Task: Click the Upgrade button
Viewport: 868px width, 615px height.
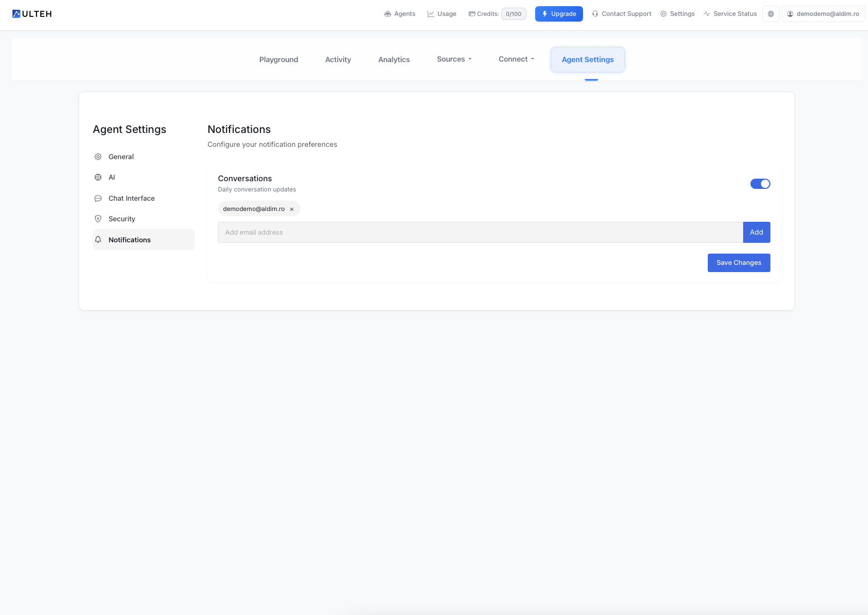Action: tap(559, 14)
